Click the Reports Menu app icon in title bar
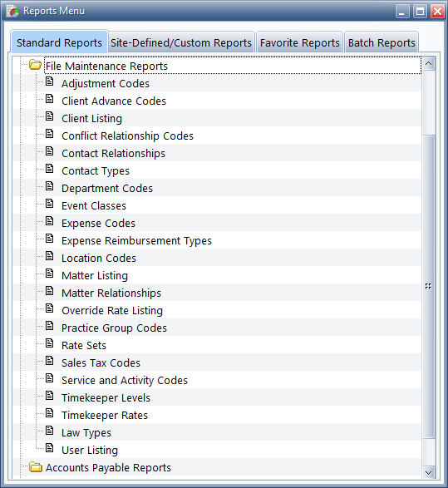The image size is (448, 488). (x=12, y=11)
